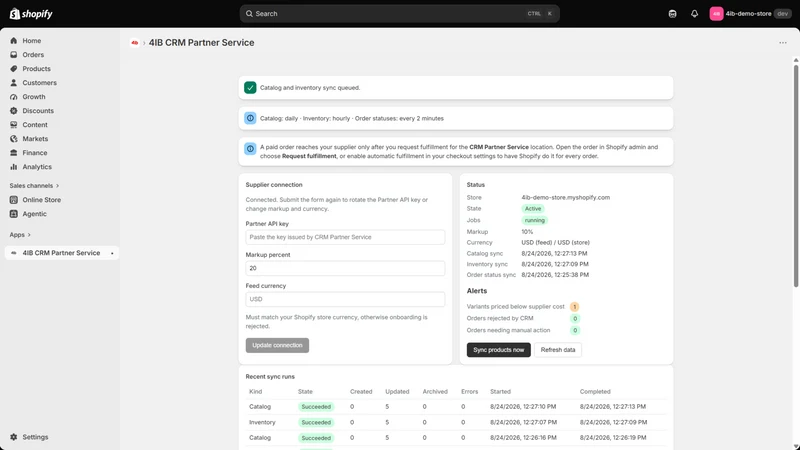Image resolution: width=800 pixels, height=450 pixels.
Task: Click USD (feed) / USD (store) currency value
Action: (555, 243)
